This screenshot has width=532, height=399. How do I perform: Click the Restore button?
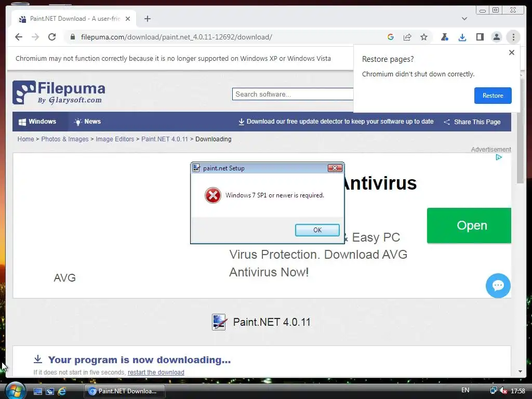493,96
